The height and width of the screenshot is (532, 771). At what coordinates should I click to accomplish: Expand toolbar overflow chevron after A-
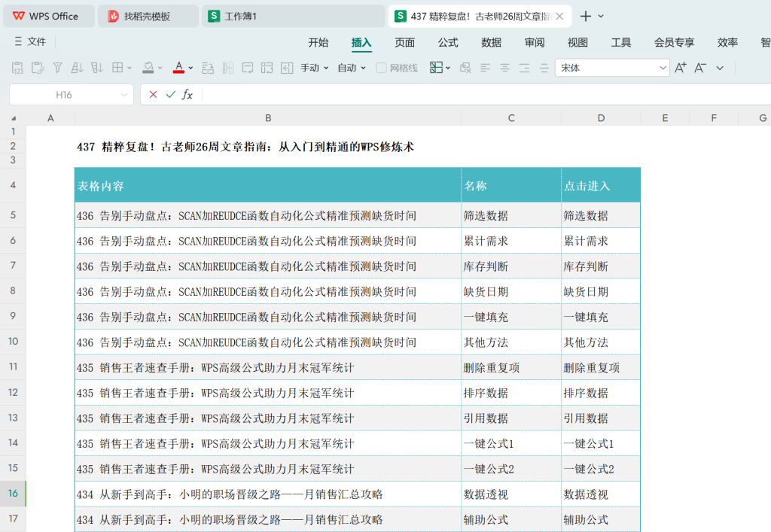(x=720, y=68)
